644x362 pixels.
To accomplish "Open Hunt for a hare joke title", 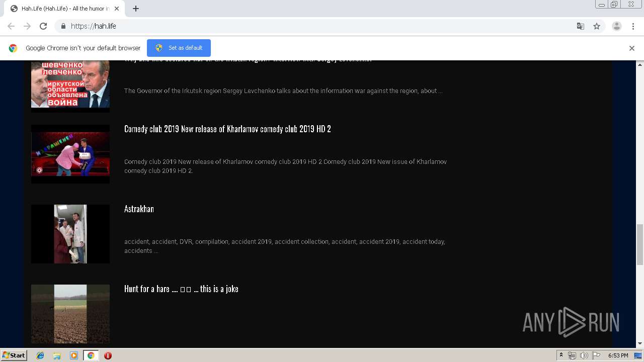I will click(x=181, y=289).
